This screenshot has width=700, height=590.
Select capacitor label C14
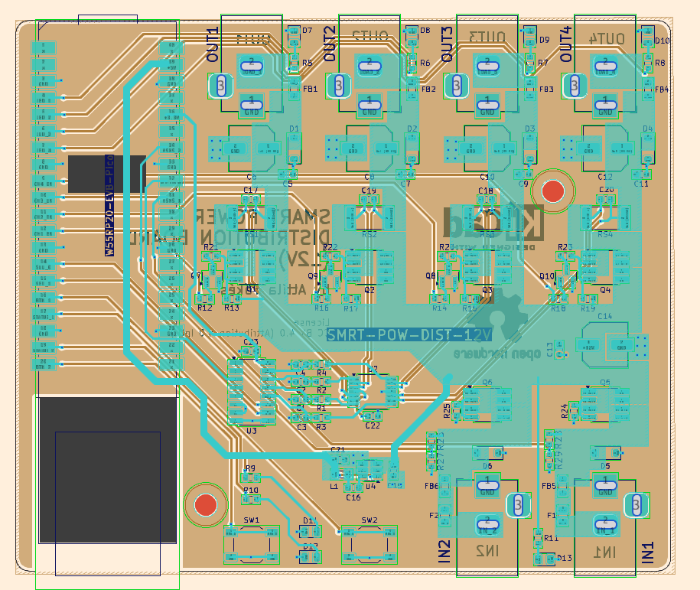(x=605, y=316)
